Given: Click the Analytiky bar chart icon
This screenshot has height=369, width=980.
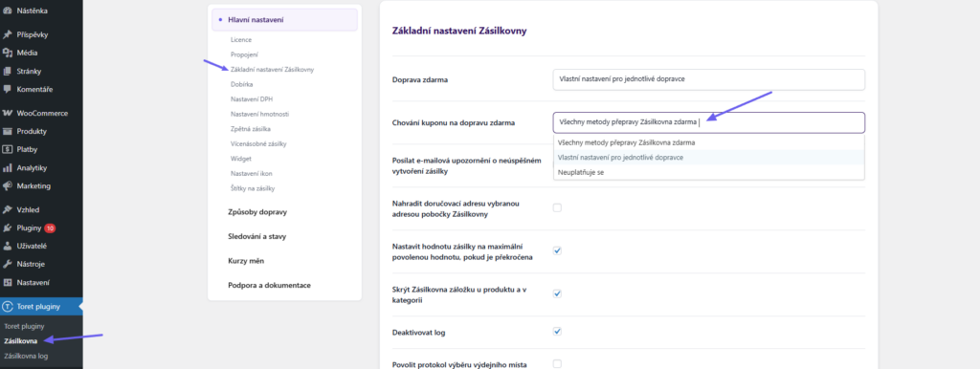Looking at the screenshot, I should pos(8,168).
